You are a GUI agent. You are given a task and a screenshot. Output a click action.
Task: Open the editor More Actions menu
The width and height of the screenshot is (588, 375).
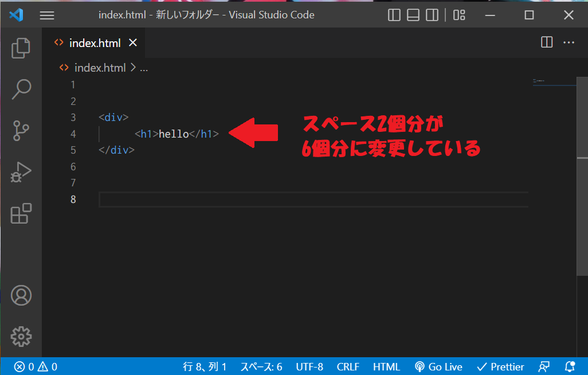[569, 42]
